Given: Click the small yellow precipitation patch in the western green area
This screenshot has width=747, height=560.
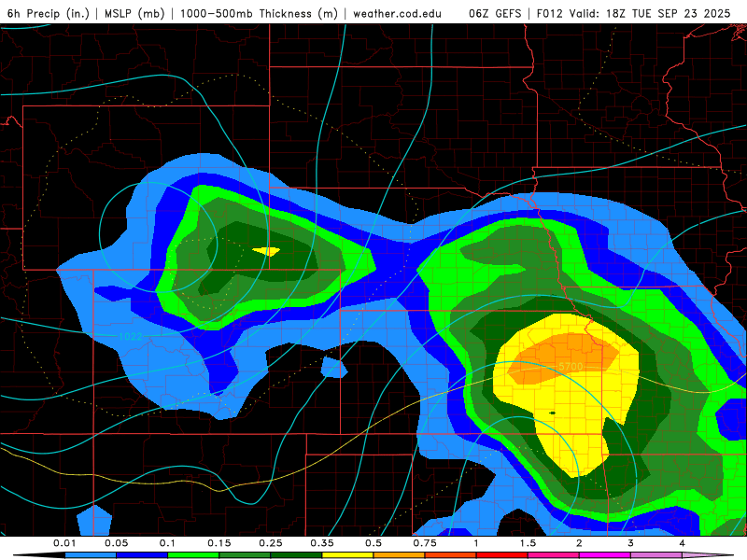Looking at the screenshot, I should point(266,251).
